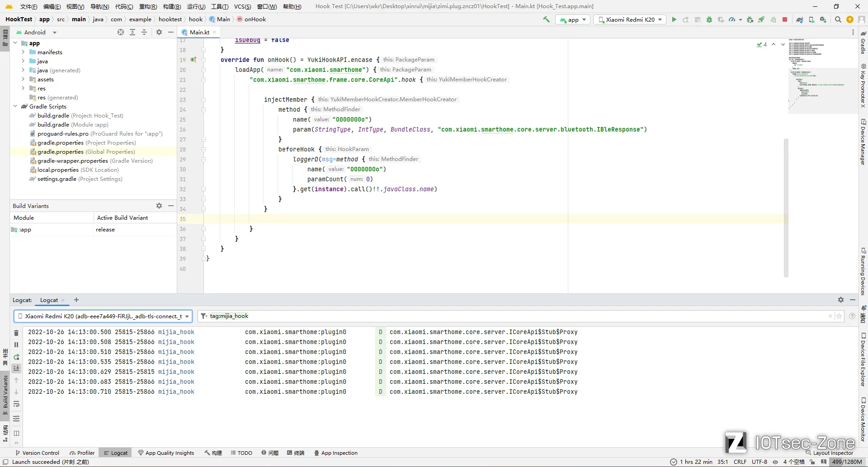Toggle soft-wrap in logcat sidebar

tap(16, 404)
